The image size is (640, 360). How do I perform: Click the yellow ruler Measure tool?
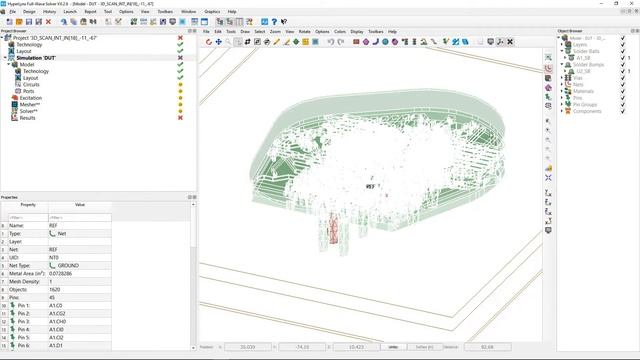tap(277, 42)
